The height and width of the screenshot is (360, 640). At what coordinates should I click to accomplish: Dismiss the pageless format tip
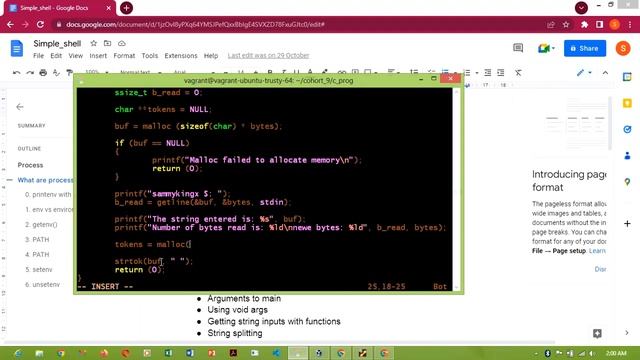pyautogui.click(x=600, y=269)
